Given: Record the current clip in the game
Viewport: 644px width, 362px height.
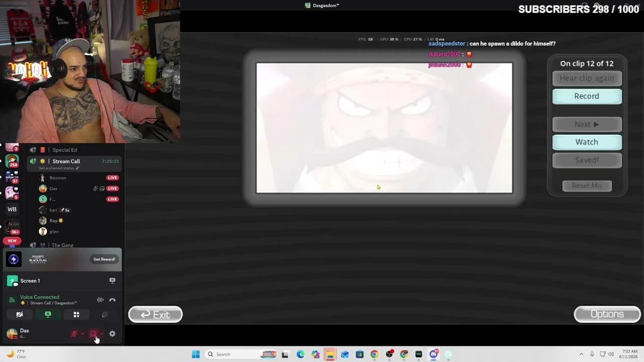Looking at the screenshot, I should point(587,96).
